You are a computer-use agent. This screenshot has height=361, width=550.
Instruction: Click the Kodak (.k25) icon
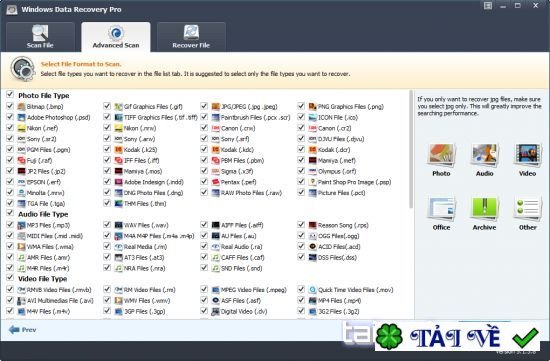(119, 150)
